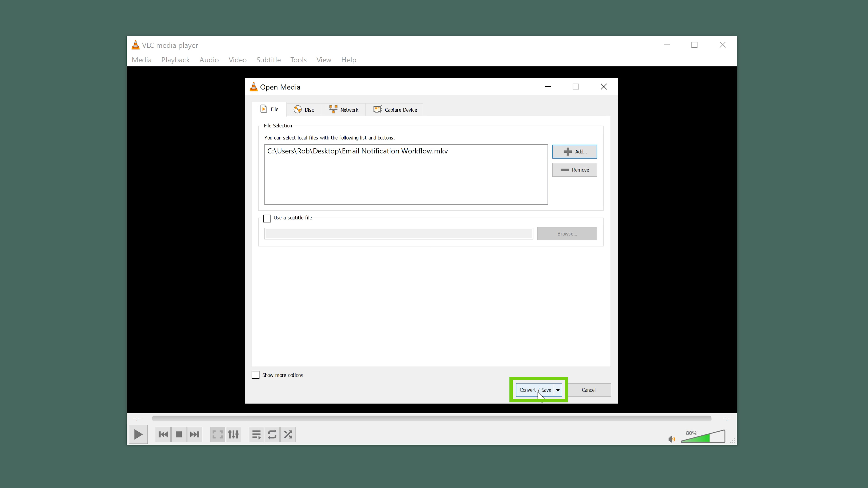The image size is (868, 488).
Task: Stop playback with the Stop button
Action: point(179,434)
